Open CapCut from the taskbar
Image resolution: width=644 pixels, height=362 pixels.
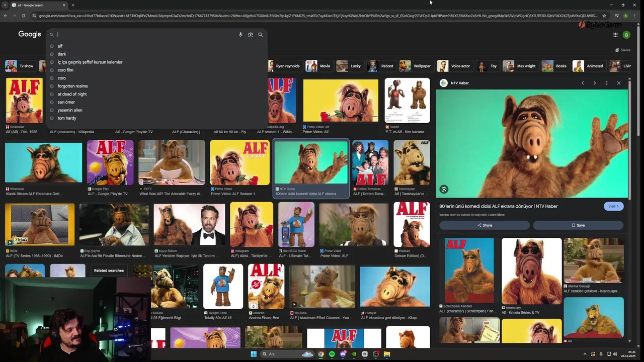tap(365, 354)
